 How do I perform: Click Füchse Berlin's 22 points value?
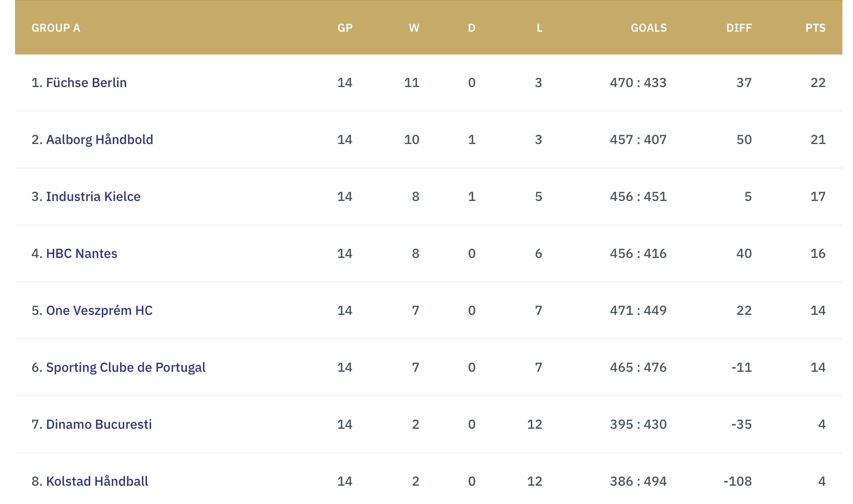click(x=818, y=83)
